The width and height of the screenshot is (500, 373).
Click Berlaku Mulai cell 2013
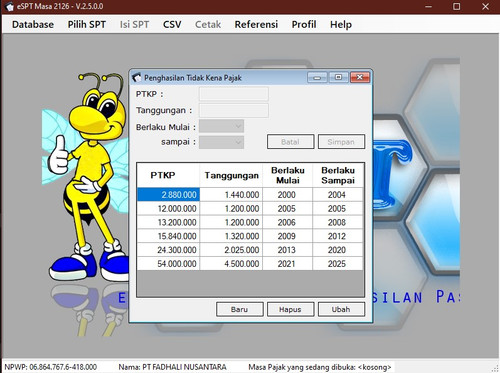[x=288, y=250]
